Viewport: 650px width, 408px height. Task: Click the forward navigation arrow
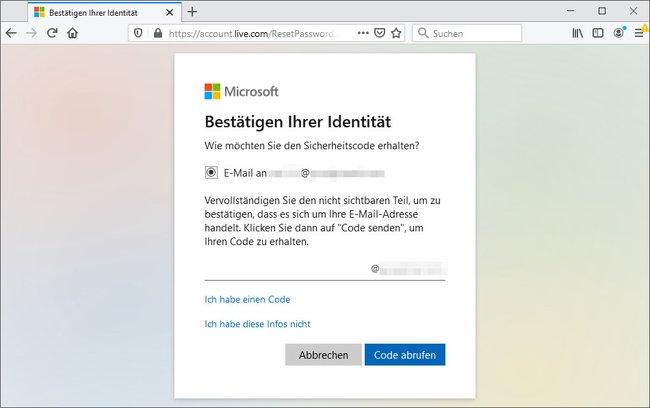click(32, 33)
